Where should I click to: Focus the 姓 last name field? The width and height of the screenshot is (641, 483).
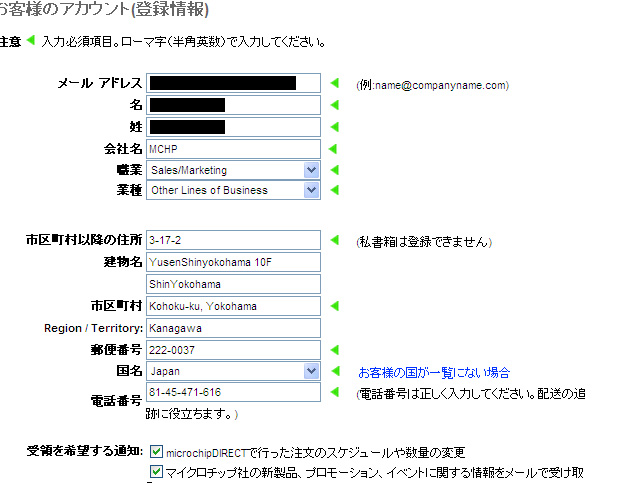tap(233, 127)
